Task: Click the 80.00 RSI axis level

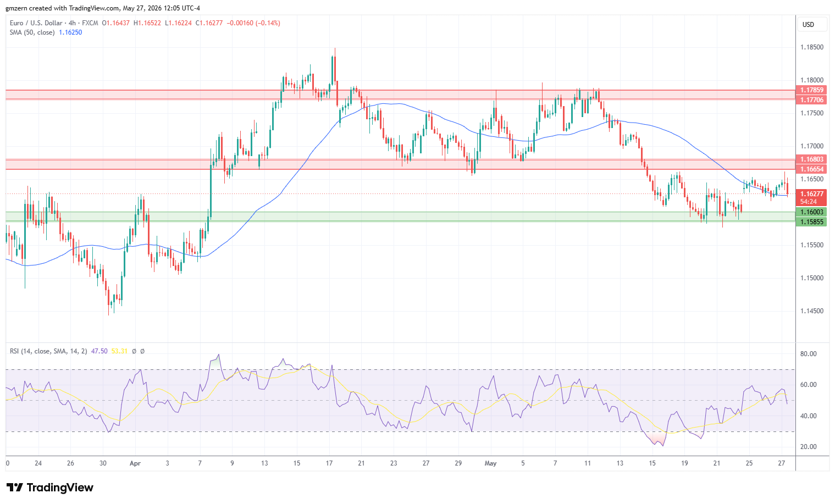Action: point(808,354)
